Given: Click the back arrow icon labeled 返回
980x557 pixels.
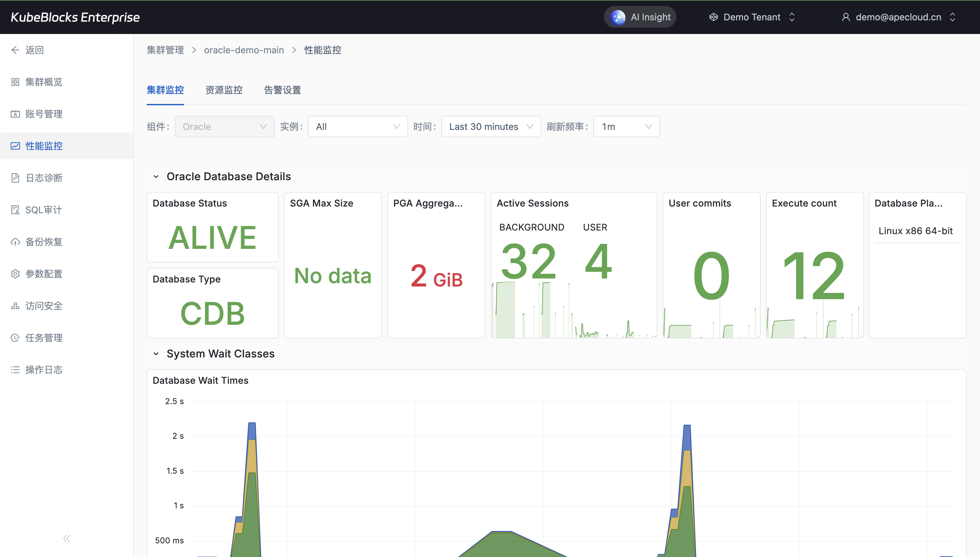Looking at the screenshot, I should pos(15,50).
